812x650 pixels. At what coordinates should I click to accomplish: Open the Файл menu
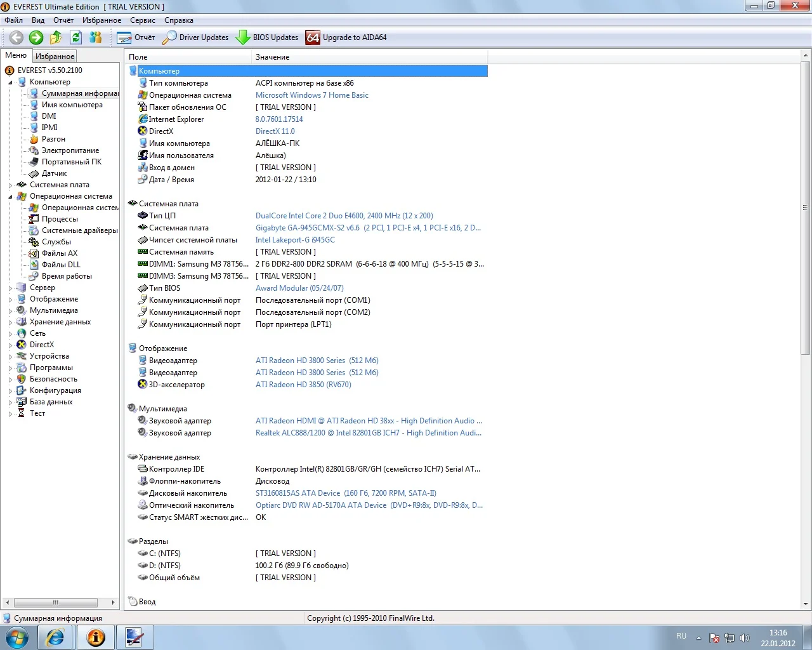click(x=13, y=20)
